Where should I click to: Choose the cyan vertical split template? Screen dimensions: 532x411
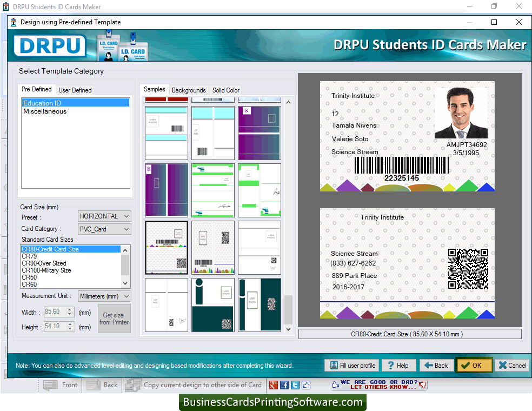point(212,133)
